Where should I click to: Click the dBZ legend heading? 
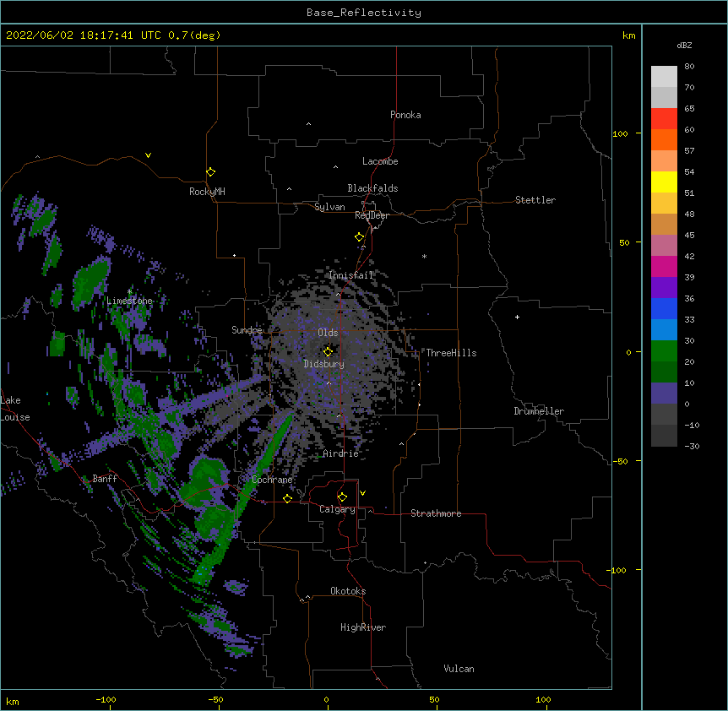tap(684, 45)
